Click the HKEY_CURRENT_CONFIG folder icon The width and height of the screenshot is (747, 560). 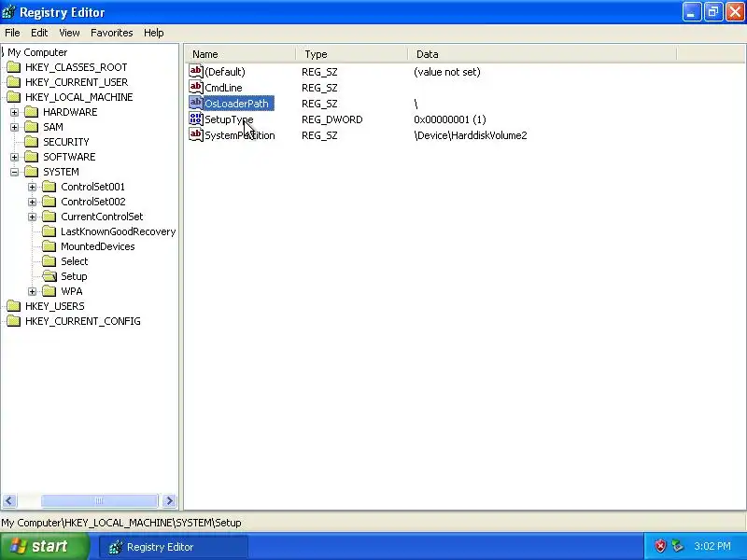tap(14, 321)
